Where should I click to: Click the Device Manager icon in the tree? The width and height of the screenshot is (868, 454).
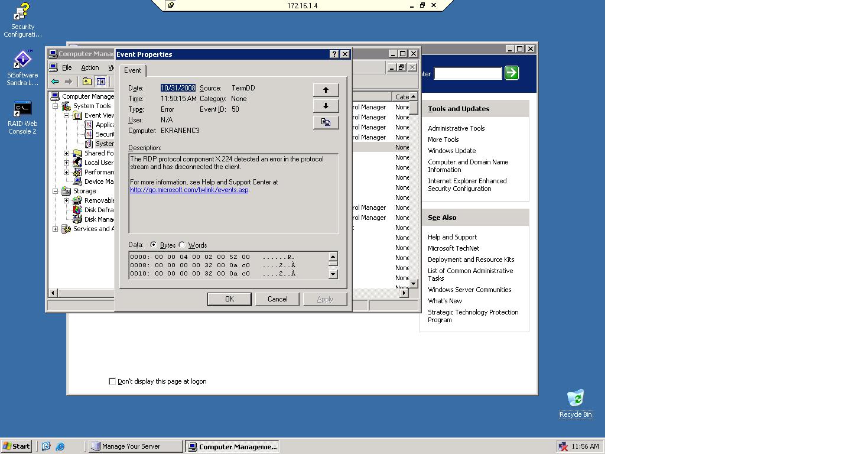tap(77, 181)
